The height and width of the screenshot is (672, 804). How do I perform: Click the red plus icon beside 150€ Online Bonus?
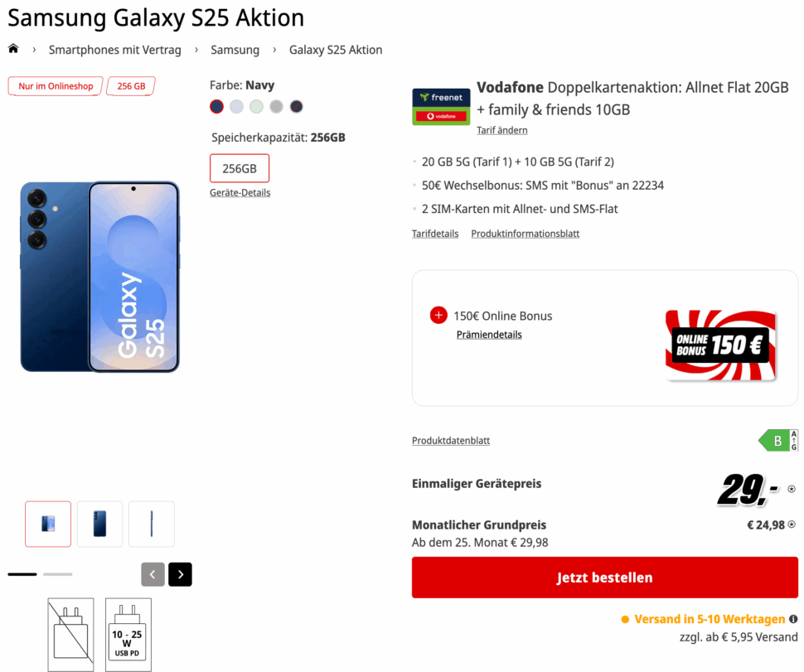pyautogui.click(x=438, y=315)
